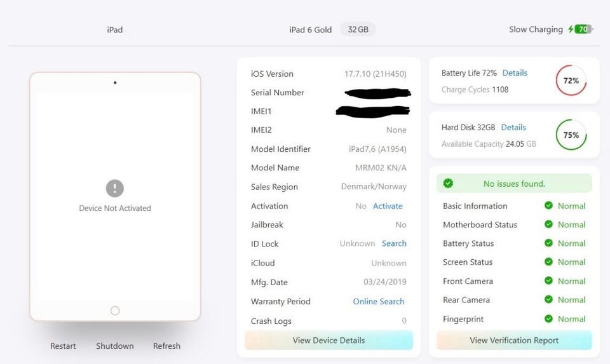The width and height of the screenshot is (610, 364).
Task: Click the IMEI1 label
Action: tap(261, 111)
